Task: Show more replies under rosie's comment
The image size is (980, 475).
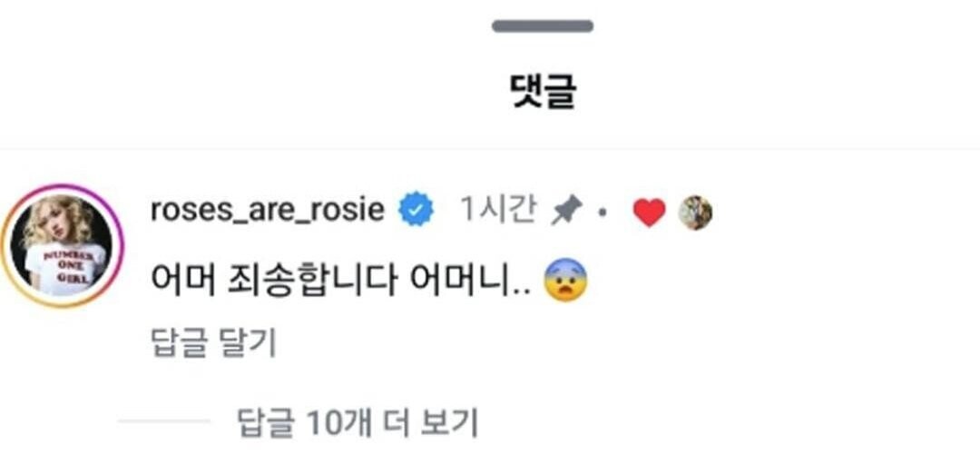Action: tap(358, 422)
